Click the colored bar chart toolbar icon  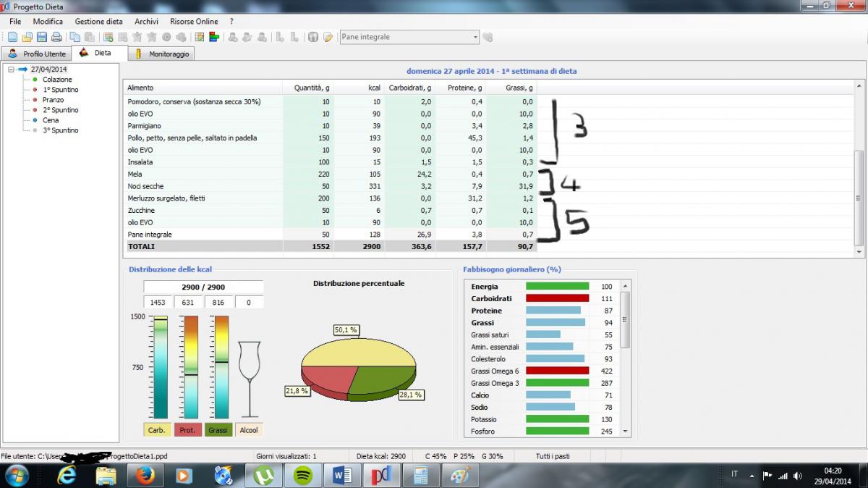pos(213,37)
